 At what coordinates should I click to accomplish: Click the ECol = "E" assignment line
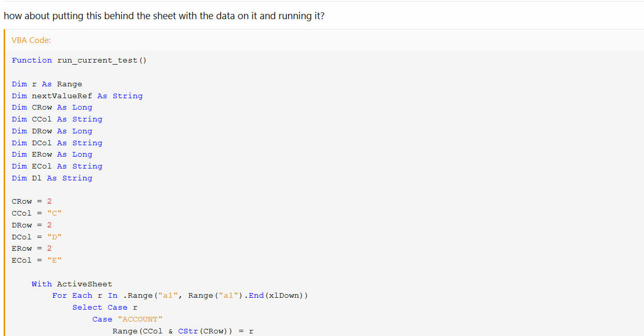point(37,261)
